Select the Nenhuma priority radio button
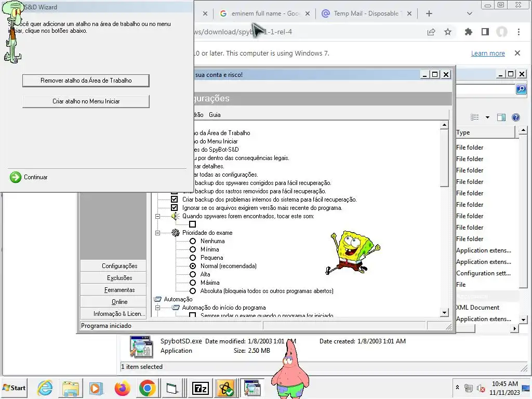532x399 pixels. pyautogui.click(x=193, y=241)
